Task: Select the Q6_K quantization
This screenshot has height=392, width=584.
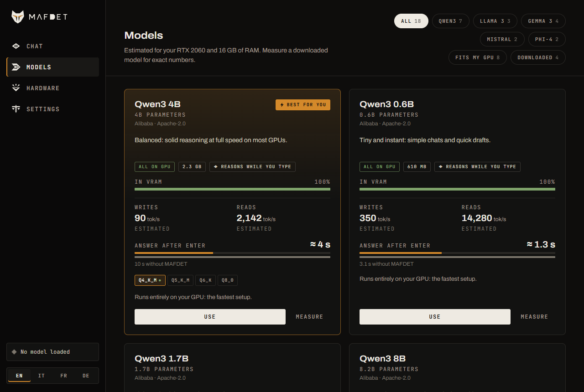Action: 206,280
